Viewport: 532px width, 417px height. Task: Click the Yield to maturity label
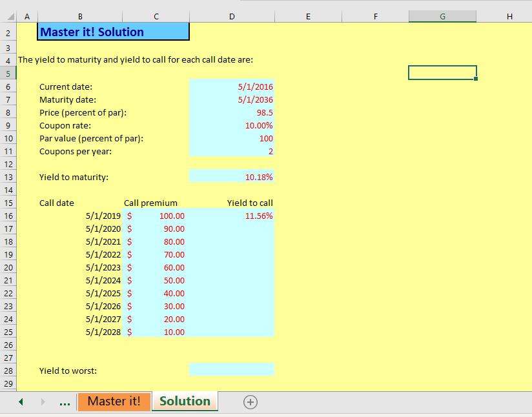point(74,177)
